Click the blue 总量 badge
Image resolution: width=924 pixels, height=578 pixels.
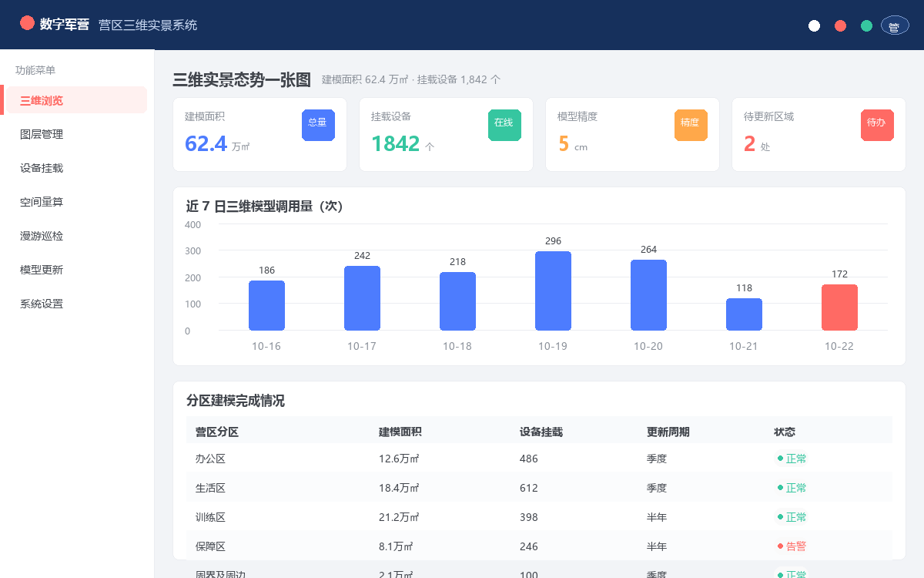[318, 125]
